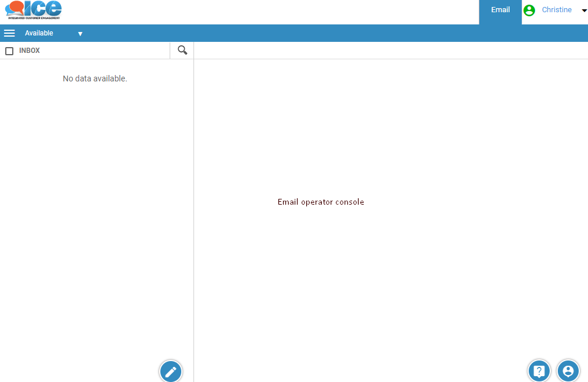Click the search magnifier icon above the inbox
This screenshot has height=382, width=588.
coord(182,50)
